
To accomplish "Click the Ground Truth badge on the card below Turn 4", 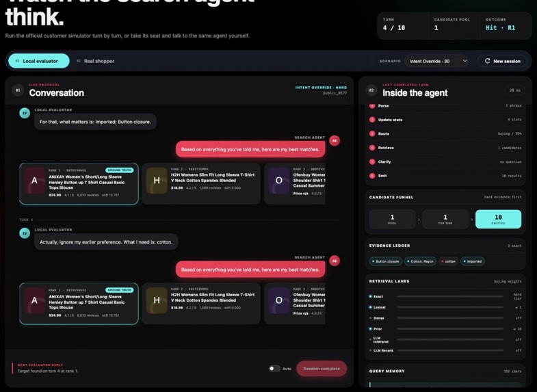I will coord(120,290).
